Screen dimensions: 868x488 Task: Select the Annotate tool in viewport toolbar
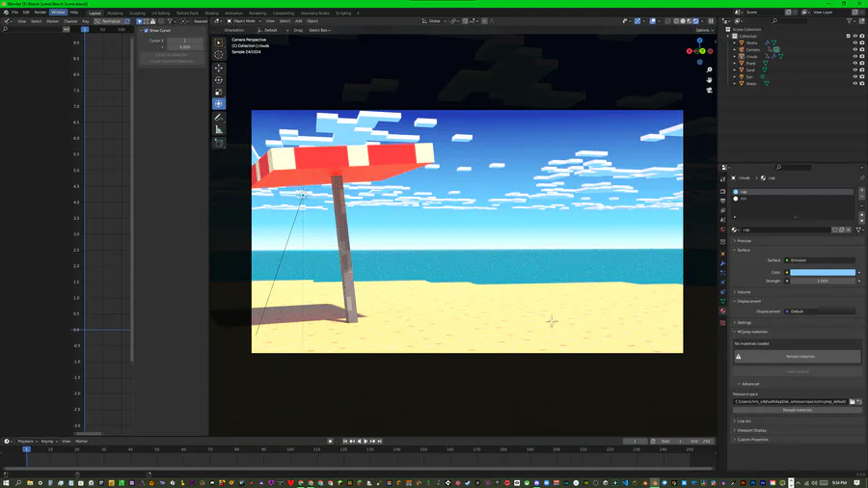click(219, 118)
